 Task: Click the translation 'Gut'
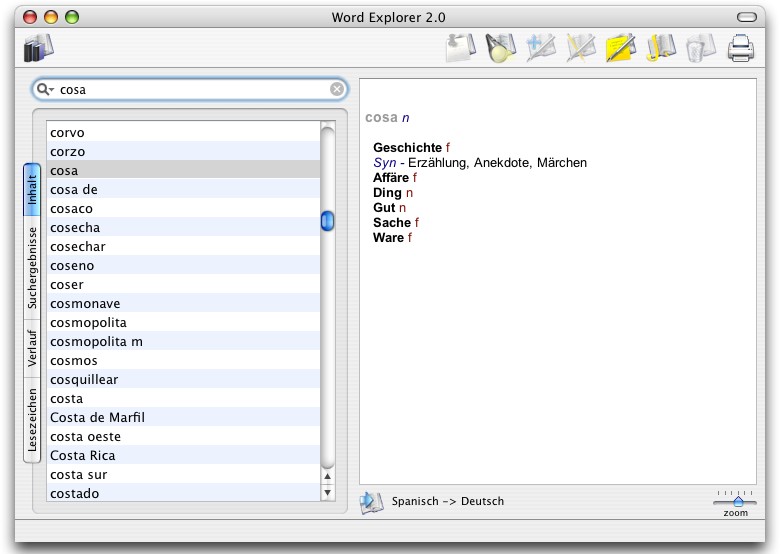pos(384,207)
